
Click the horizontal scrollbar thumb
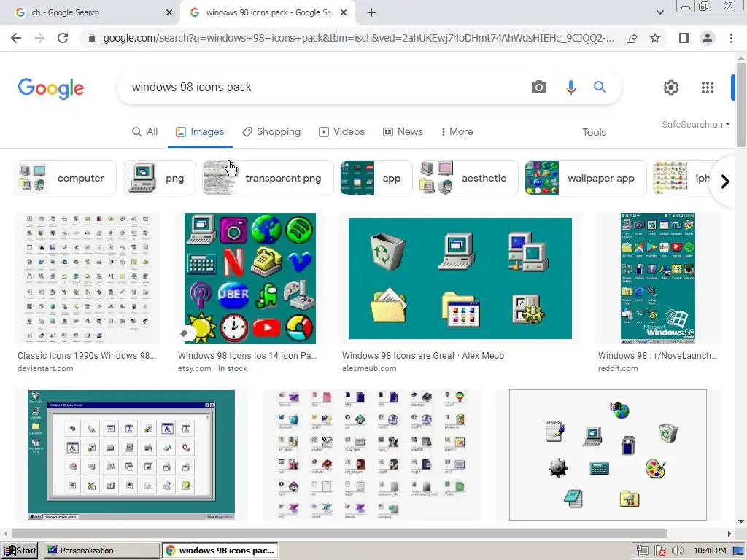339,533
